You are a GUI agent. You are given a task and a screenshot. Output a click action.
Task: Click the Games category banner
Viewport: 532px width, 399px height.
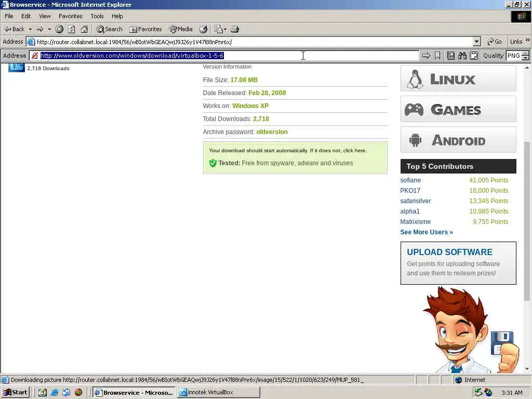[x=458, y=109]
